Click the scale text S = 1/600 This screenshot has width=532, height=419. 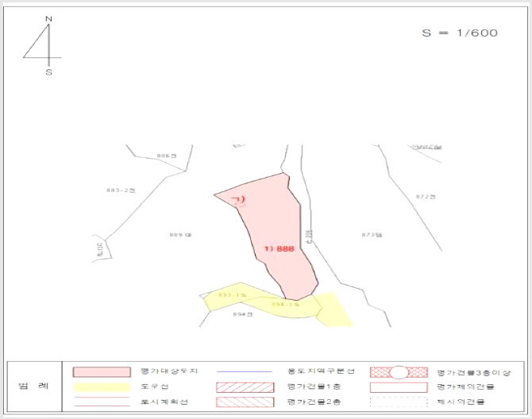[460, 33]
